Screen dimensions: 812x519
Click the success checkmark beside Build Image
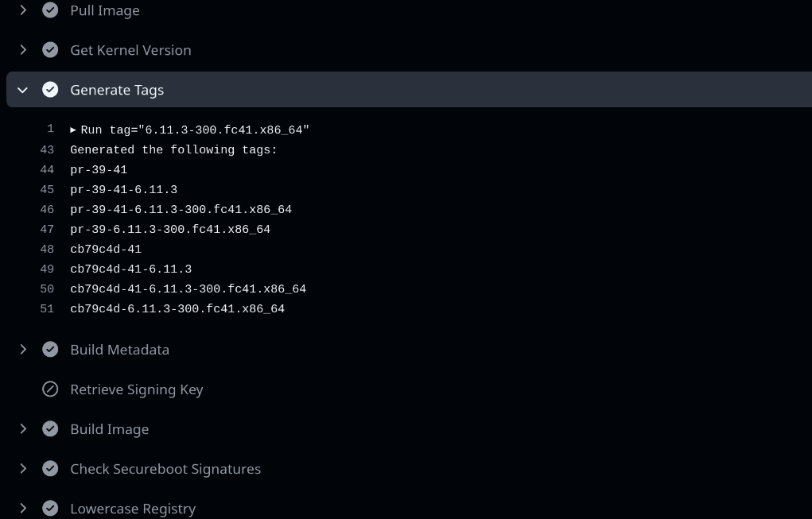50,429
